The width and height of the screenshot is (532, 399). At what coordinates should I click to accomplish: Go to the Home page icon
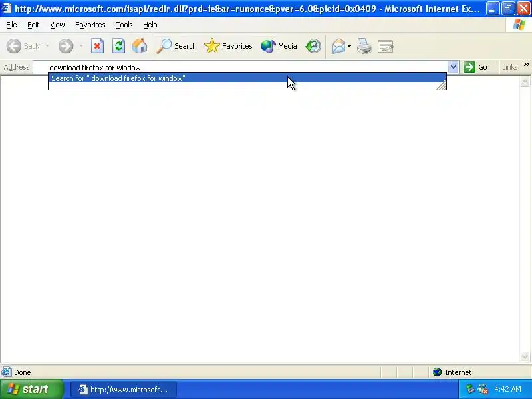tap(140, 46)
